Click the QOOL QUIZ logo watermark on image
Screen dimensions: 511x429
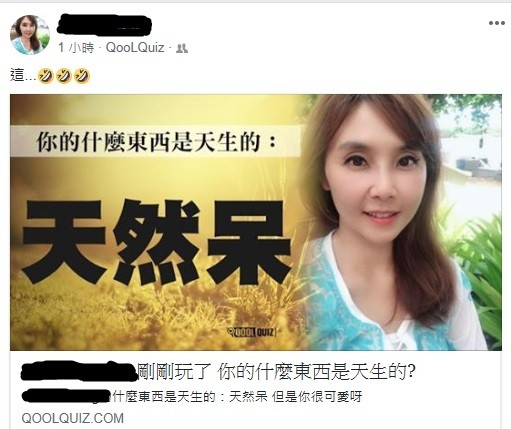click(252, 332)
